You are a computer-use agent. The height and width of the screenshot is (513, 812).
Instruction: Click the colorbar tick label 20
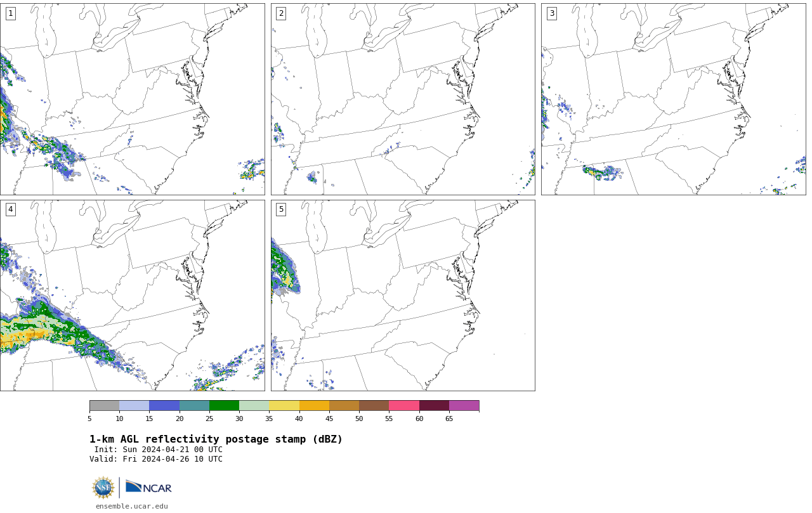180,419
